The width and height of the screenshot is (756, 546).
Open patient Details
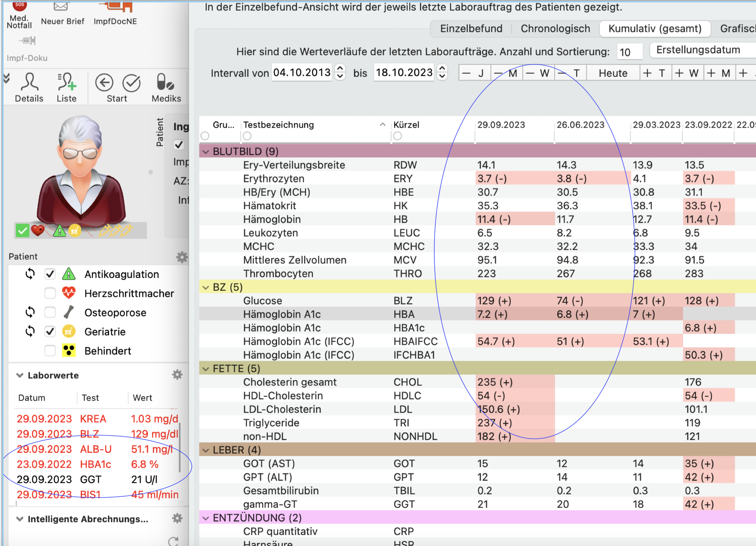[29, 87]
